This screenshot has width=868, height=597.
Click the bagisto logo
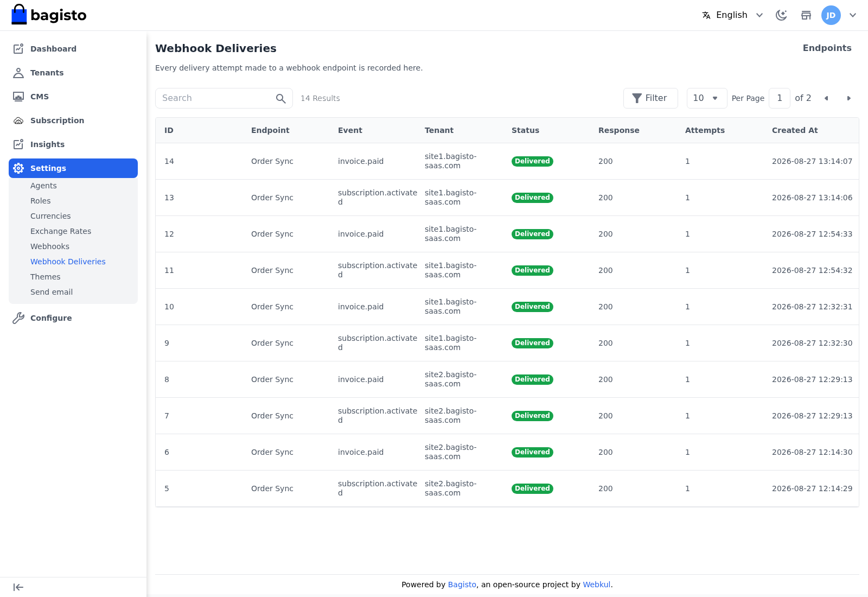point(49,15)
